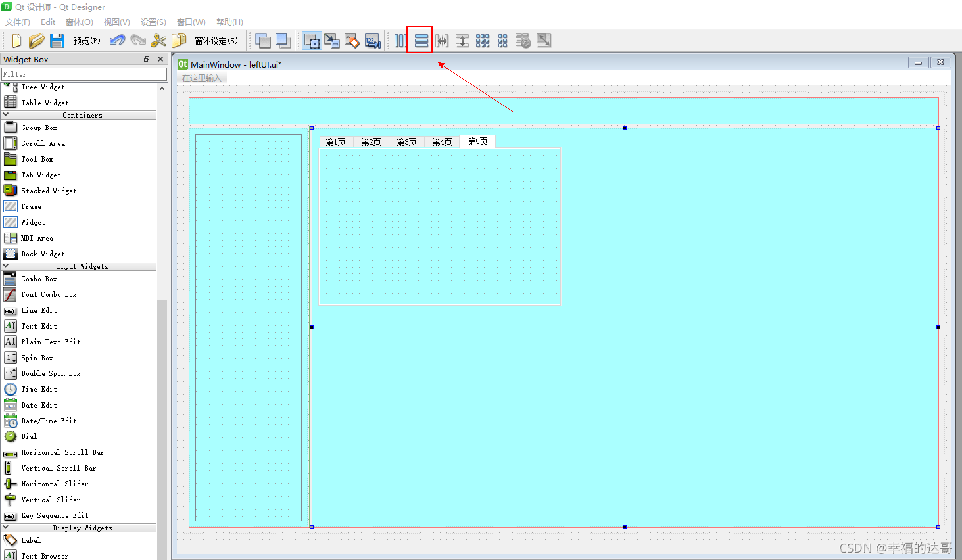Open the 帮助(H) menu
This screenshot has height=560, width=962.
point(229,22)
